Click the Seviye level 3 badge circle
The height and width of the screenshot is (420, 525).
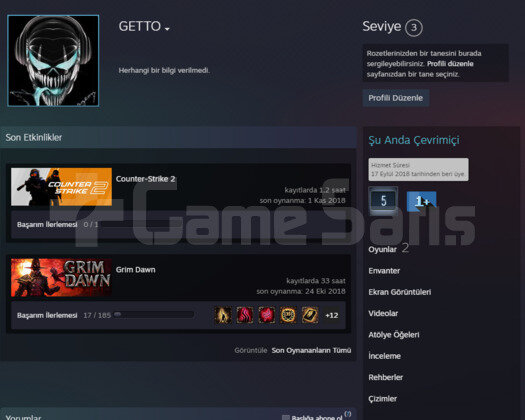click(x=414, y=27)
